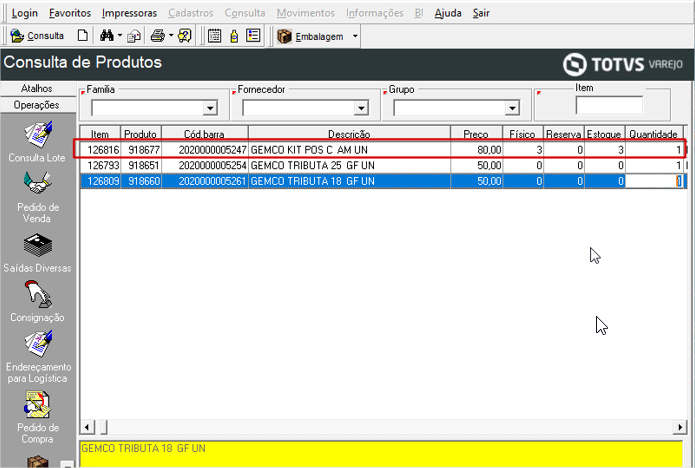Click the help lightbulb question icon
This screenshot has height=468, width=695.
point(185,35)
